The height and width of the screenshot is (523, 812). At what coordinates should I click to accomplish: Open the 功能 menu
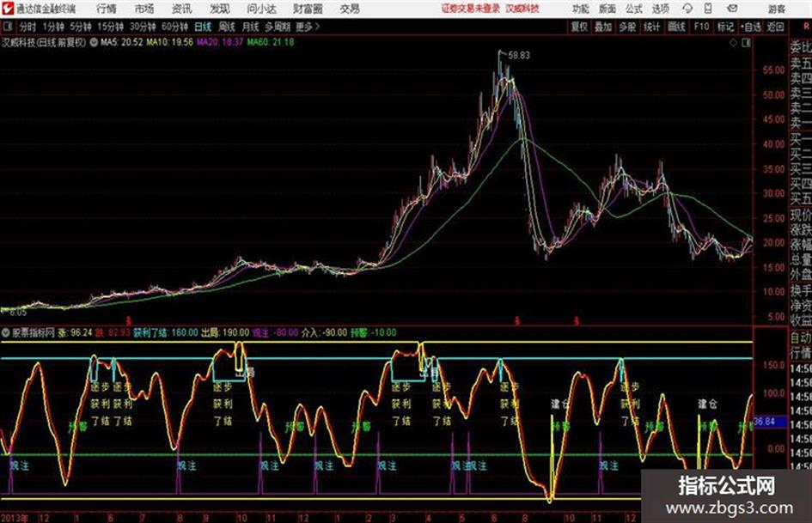pos(581,9)
